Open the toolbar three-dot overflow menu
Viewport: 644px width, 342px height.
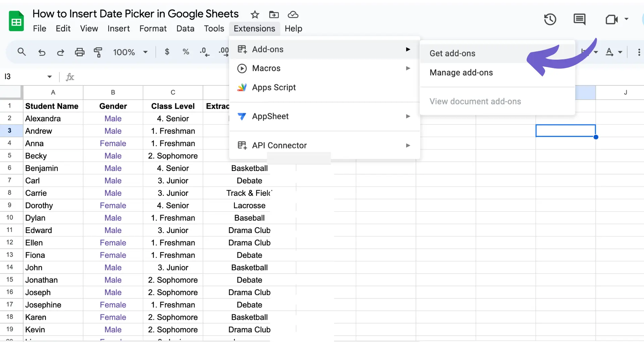coord(639,52)
